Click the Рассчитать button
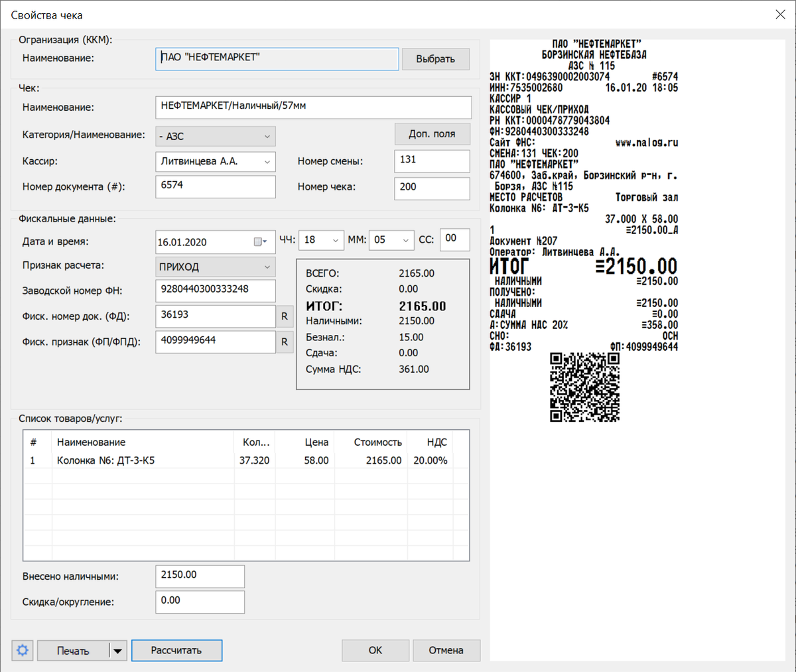Screen dimensions: 796x672 pos(176,650)
